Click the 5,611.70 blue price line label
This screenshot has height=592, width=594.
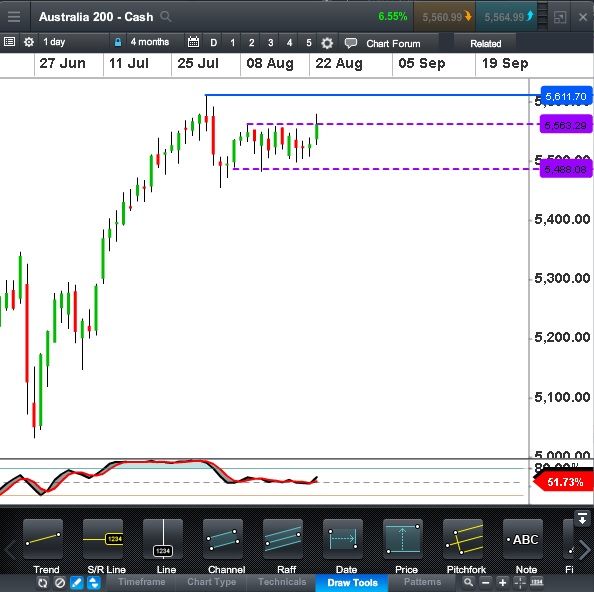(x=567, y=96)
